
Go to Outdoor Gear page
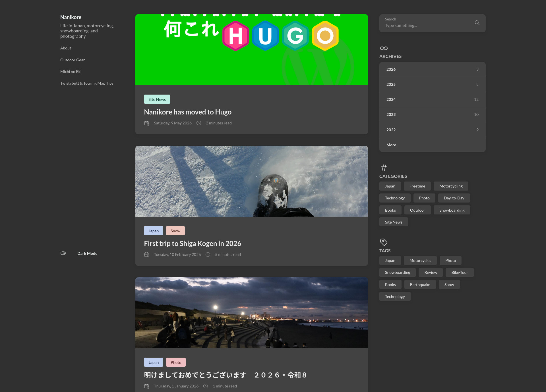tap(73, 60)
